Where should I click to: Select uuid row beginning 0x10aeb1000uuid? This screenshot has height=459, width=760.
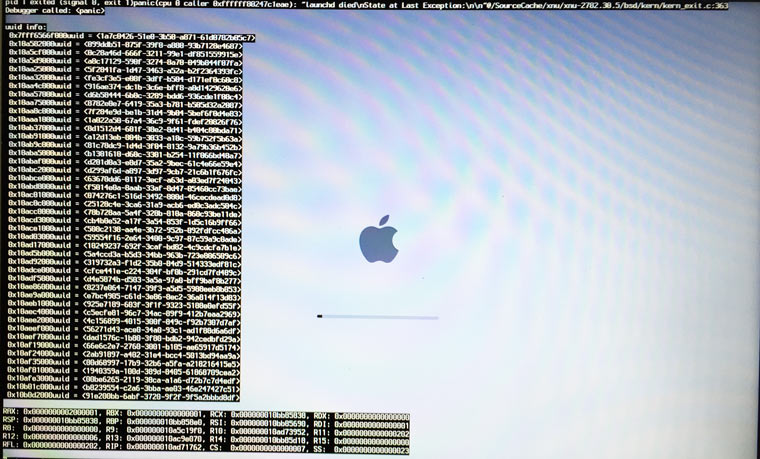(124, 305)
